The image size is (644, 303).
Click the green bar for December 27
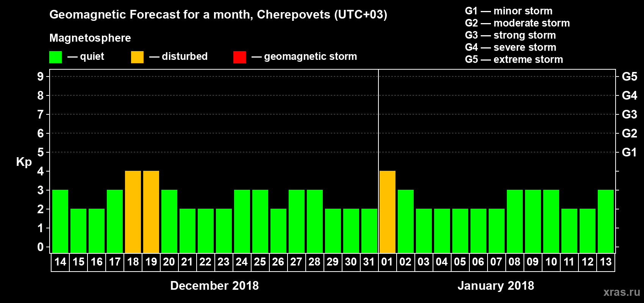pyautogui.click(x=297, y=221)
